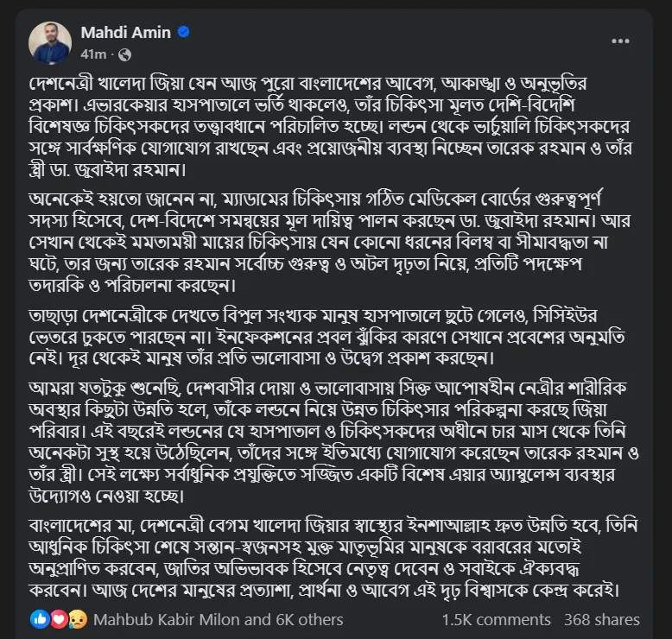The image size is (672, 639).
Task: Open the post's 41m timestamp link
Action: pyautogui.click(x=92, y=54)
